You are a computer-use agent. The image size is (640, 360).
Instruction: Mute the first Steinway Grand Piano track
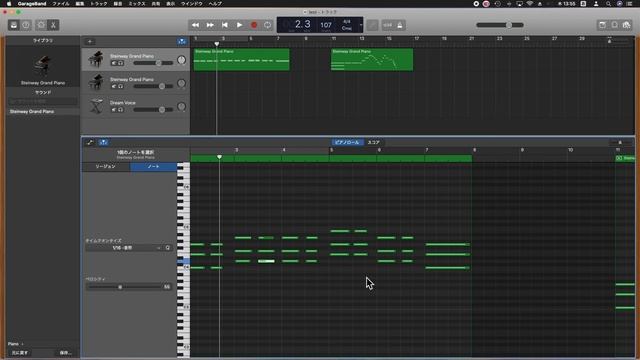114,63
